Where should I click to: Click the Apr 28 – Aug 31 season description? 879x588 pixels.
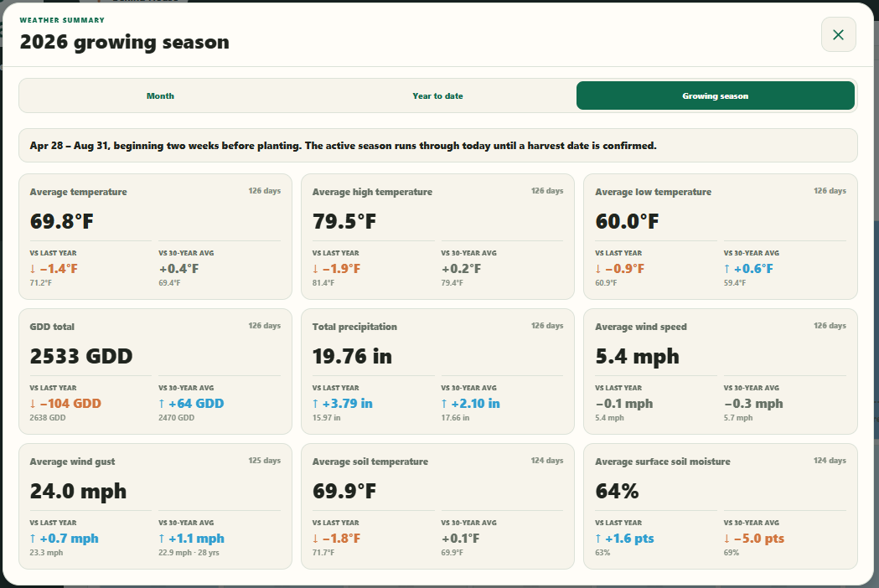(343, 146)
